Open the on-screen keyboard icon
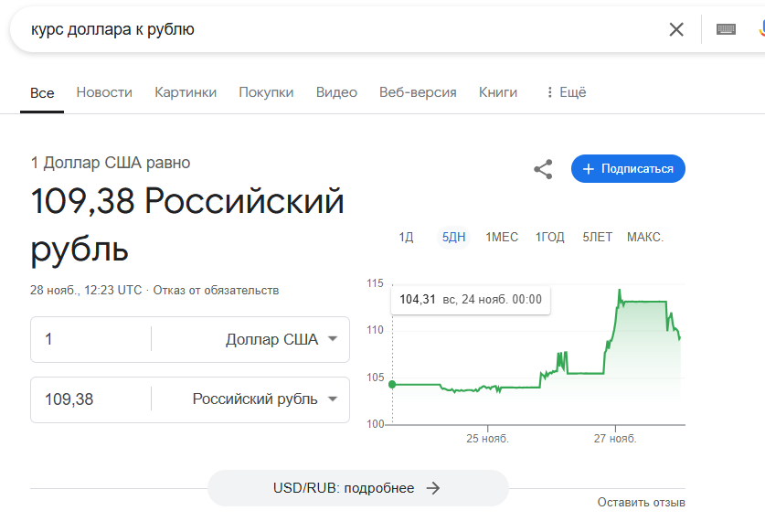The image size is (765, 532). point(726,29)
